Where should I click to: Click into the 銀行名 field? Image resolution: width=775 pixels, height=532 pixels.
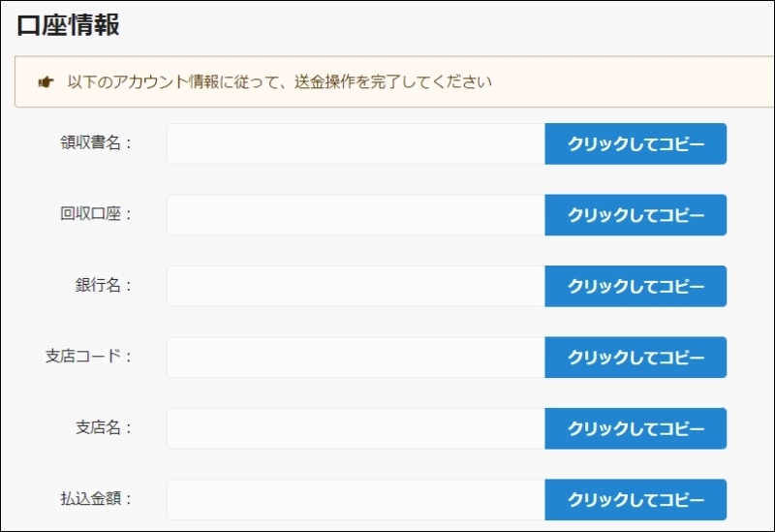356,286
